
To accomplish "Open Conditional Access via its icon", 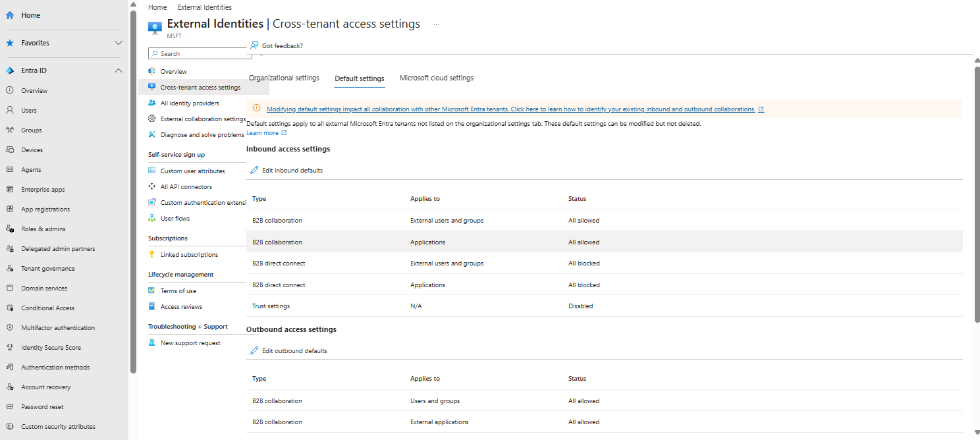I will coord(10,308).
